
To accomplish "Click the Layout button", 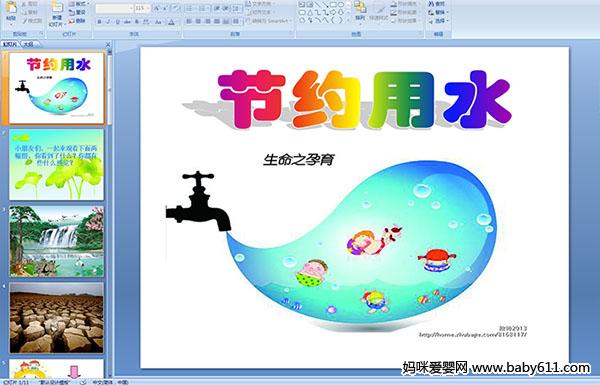I will click(x=78, y=4).
